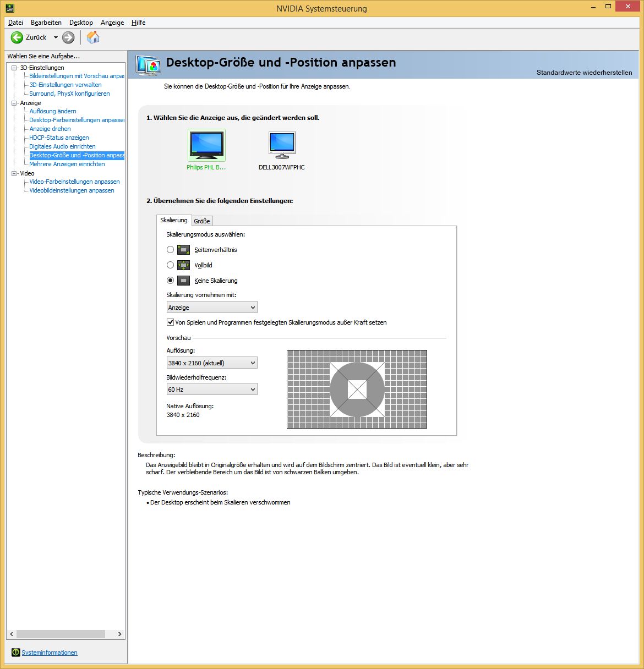The image size is (644, 669).
Task: Click the scaling preview test pattern image
Action: tap(357, 390)
